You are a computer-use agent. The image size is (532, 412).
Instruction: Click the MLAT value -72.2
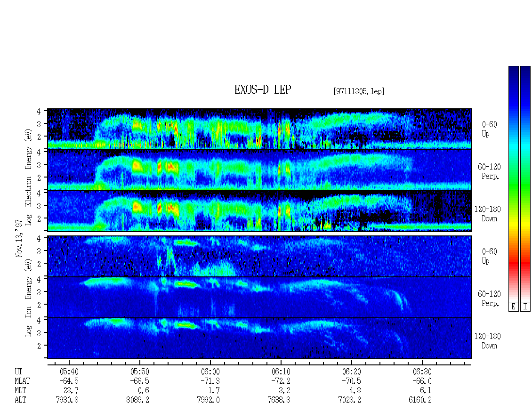pyautogui.click(x=281, y=381)
